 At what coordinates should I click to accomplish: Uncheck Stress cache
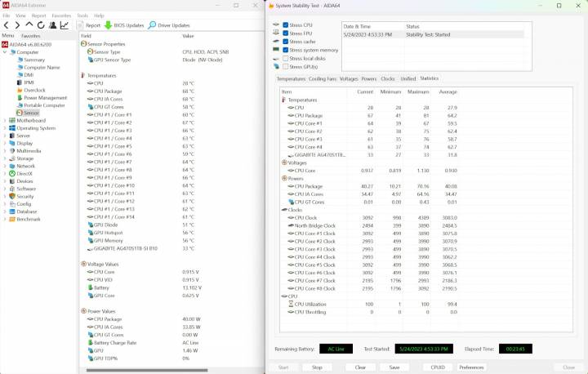pos(285,42)
